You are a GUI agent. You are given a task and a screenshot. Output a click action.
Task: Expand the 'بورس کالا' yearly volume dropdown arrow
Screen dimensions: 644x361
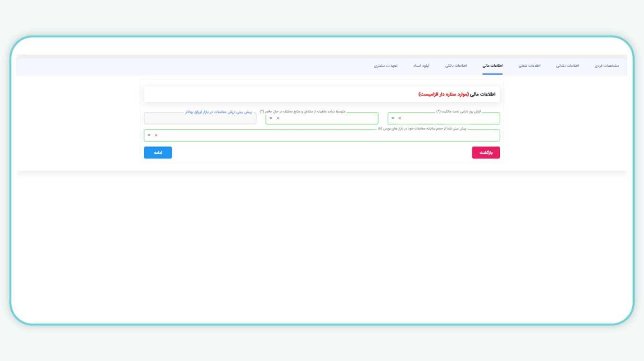click(149, 135)
